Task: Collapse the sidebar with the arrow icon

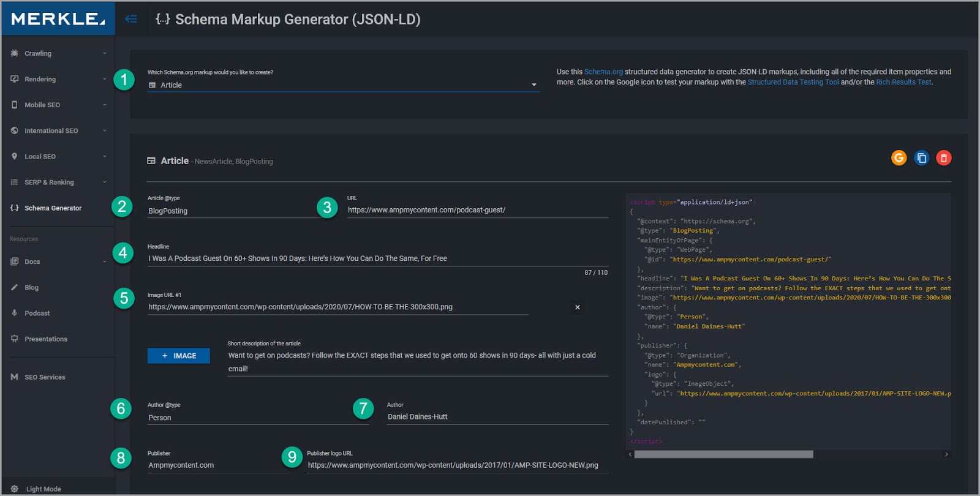Action: point(130,19)
